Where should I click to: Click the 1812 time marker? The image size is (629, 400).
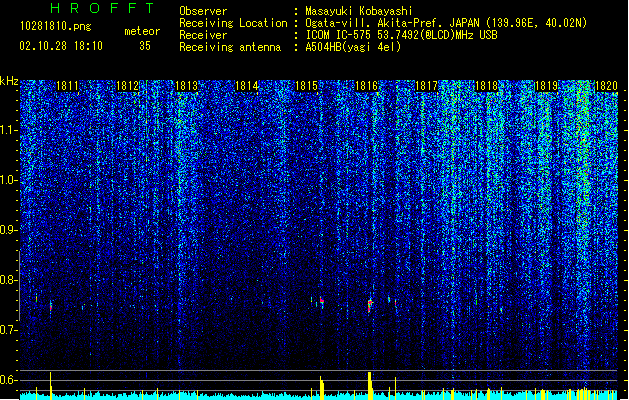point(127,86)
